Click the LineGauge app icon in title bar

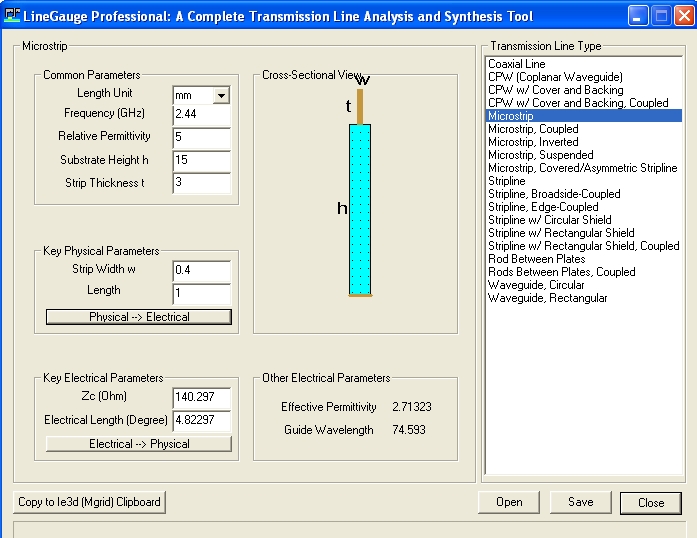pyautogui.click(x=12, y=15)
